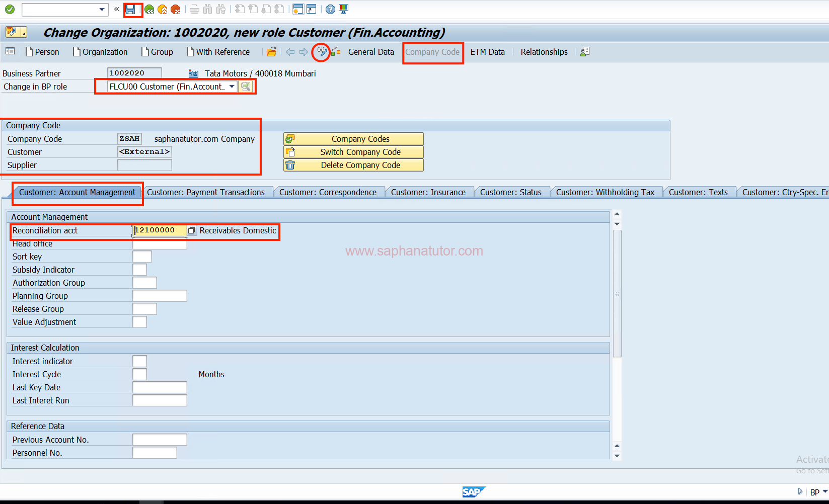Viewport: 829px width, 504px height.
Task: Collapse the command field with double chevron
Action: [x=117, y=9]
